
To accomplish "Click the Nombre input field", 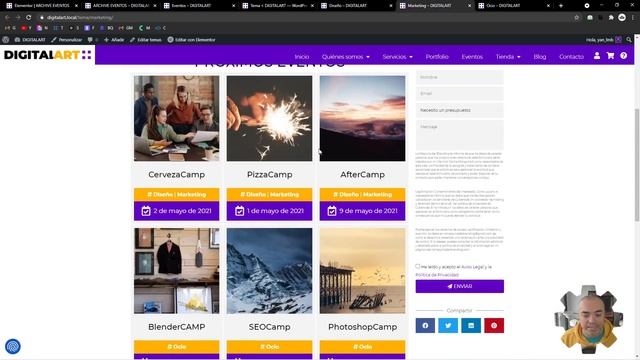I will tap(460, 77).
